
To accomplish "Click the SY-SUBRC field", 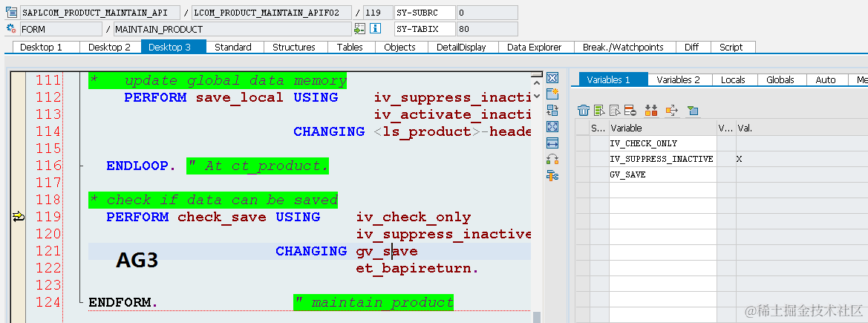I will point(425,12).
